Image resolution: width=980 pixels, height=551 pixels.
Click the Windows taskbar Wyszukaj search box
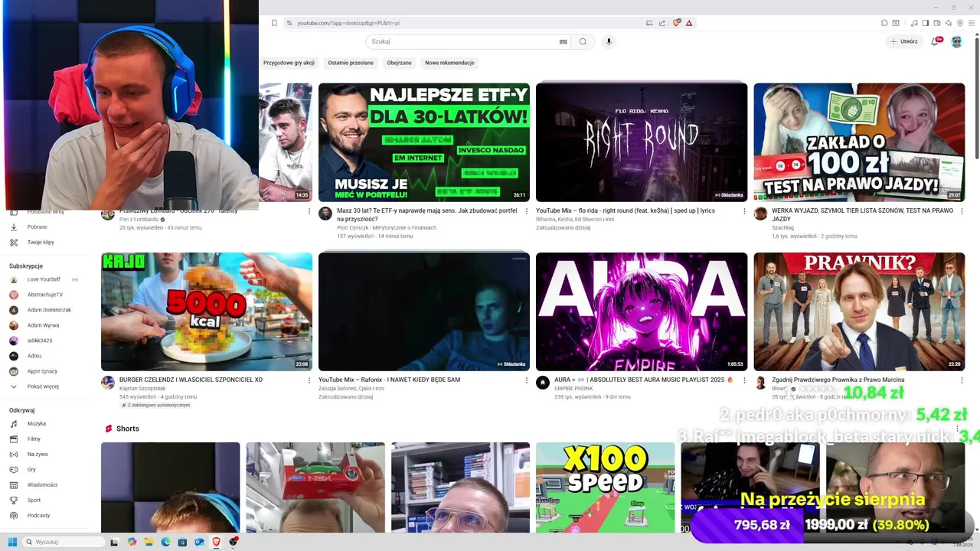(x=63, y=542)
